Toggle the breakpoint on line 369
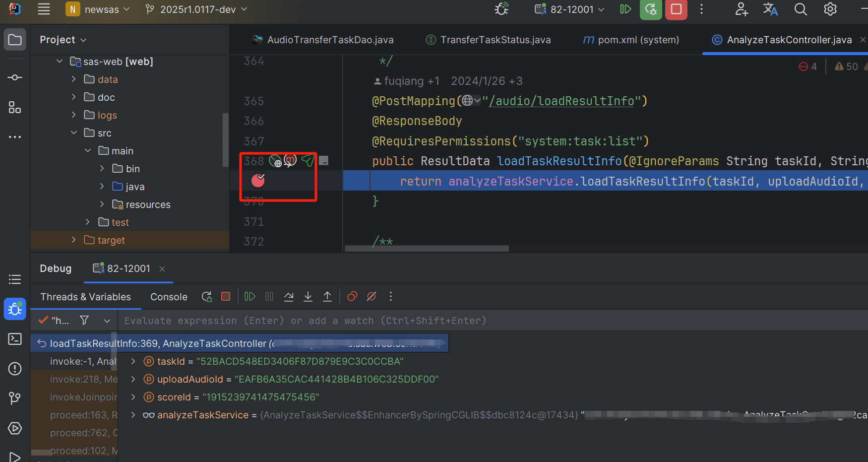The image size is (868, 462). click(258, 181)
